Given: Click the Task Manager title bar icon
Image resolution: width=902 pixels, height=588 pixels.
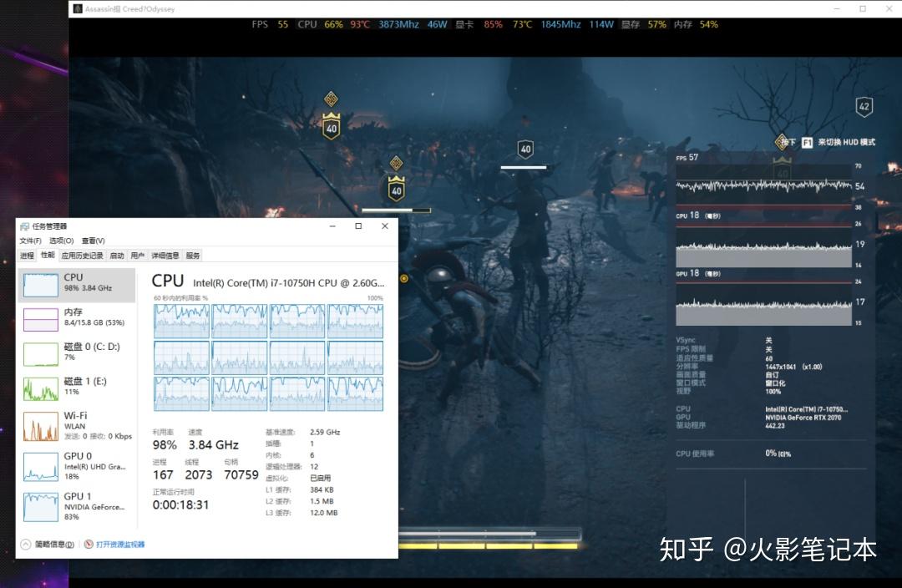Looking at the screenshot, I should [x=25, y=226].
